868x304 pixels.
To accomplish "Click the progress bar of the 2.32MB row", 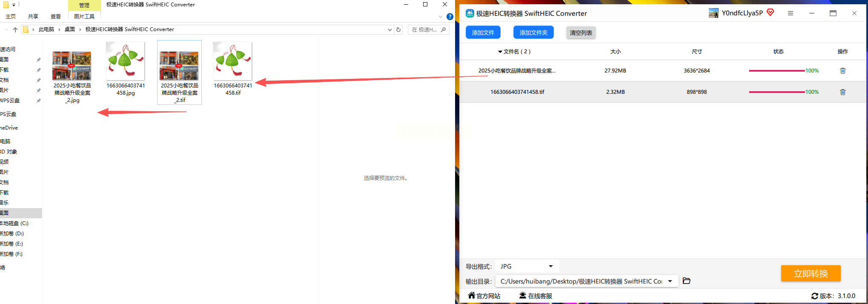I will tap(777, 92).
